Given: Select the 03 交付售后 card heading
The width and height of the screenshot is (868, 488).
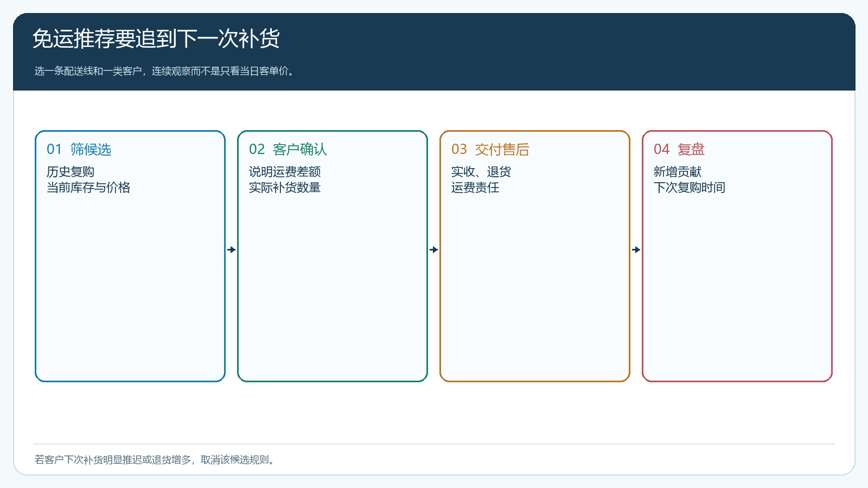Looking at the screenshot, I should (490, 149).
